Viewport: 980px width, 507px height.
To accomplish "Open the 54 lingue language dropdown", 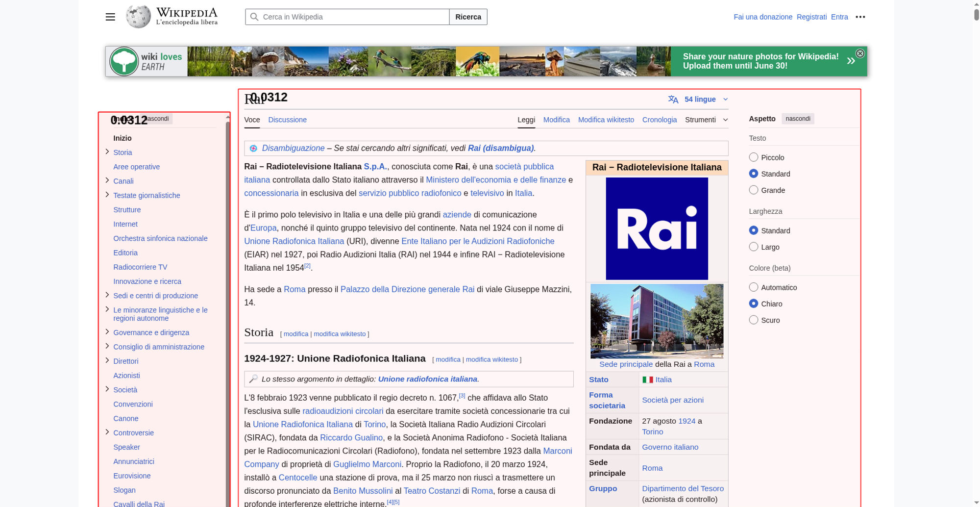I will [x=698, y=100].
